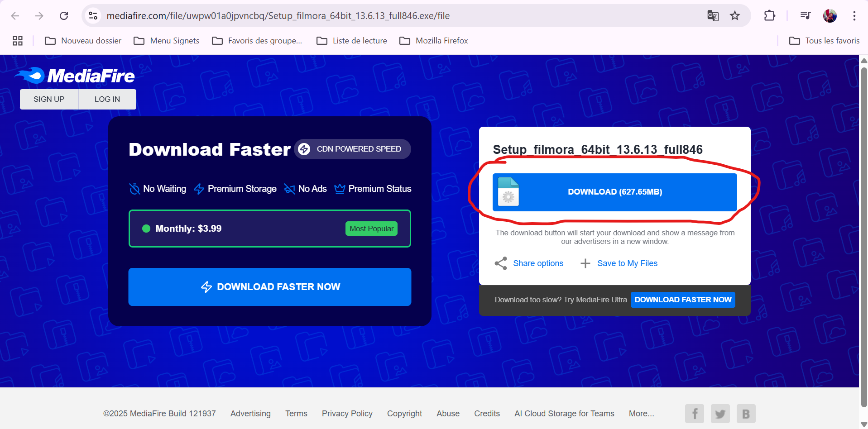Open the Privacy Policy footer link
The image size is (868, 429).
(x=347, y=414)
